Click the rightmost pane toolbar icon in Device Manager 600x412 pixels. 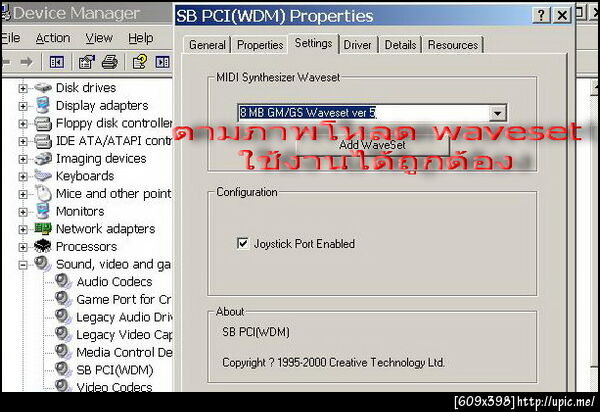click(162, 62)
